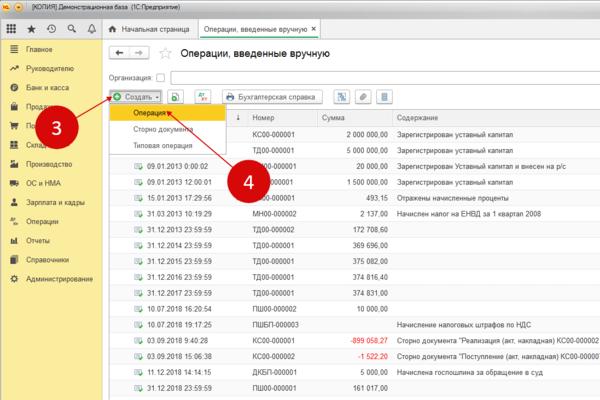
Task: Click the red amount -899 058,27
Action: click(369, 341)
